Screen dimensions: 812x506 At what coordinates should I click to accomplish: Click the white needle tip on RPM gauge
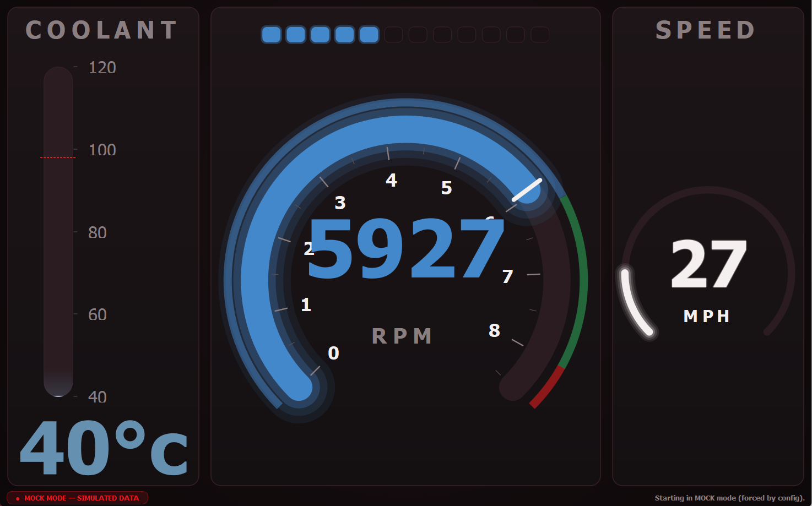pos(527,190)
